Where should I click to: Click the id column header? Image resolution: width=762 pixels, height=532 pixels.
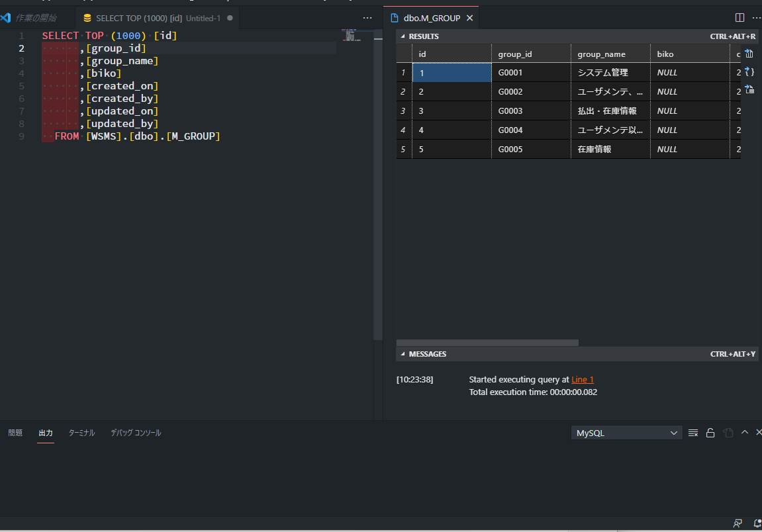tap(452, 54)
